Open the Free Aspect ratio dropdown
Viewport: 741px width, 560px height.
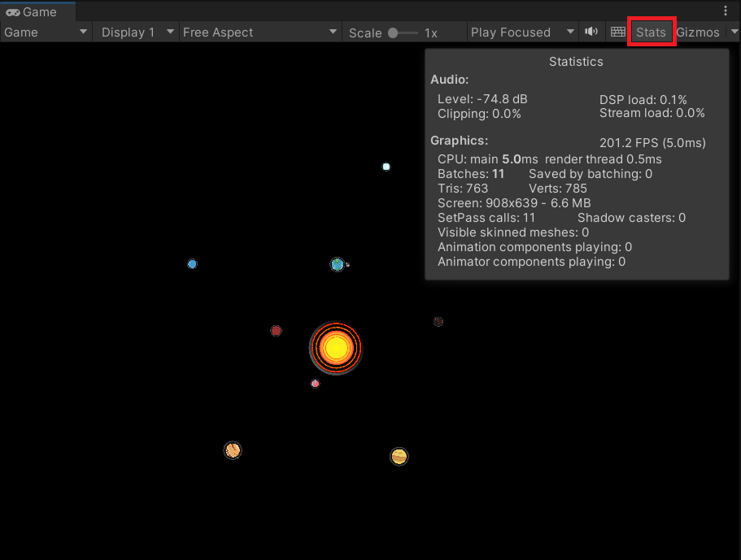tap(259, 33)
